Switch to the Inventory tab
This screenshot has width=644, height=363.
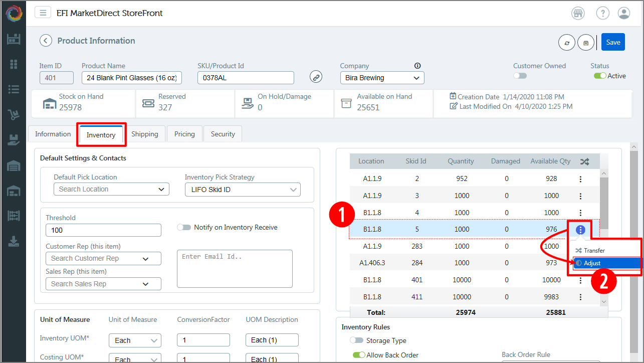coord(101,135)
